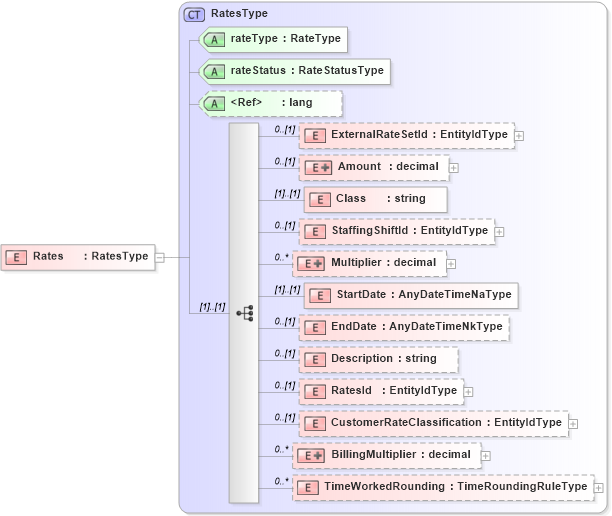Select 'BillingMultiplier : decimal' label
The height and width of the screenshot is (516, 612).
point(401,454)
